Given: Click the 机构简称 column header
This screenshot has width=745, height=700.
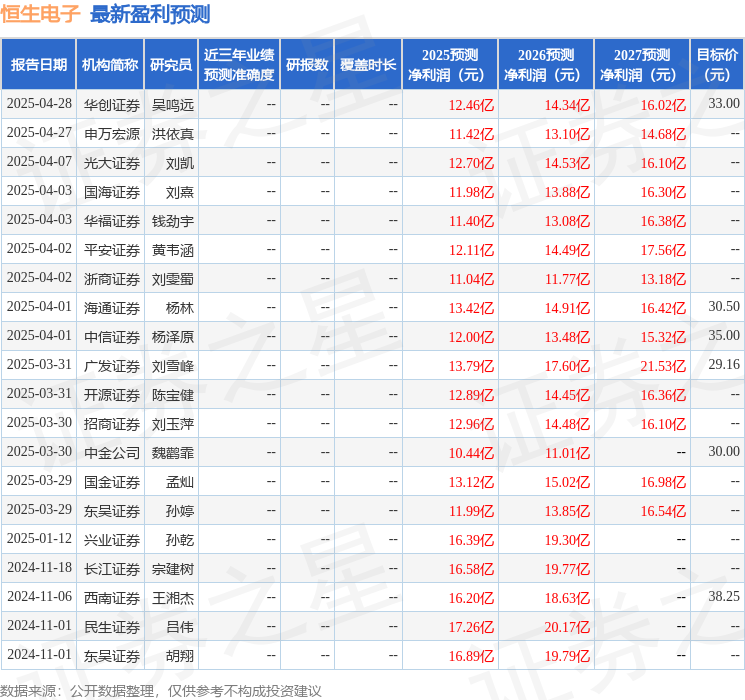Looking at the screenshot, I should 110,65.
